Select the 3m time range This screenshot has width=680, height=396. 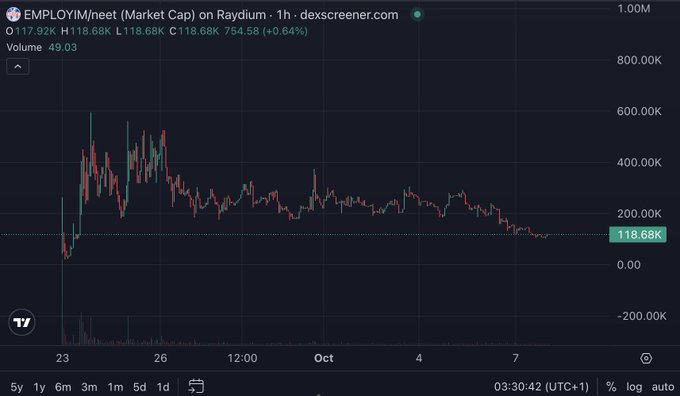(89, 387)
